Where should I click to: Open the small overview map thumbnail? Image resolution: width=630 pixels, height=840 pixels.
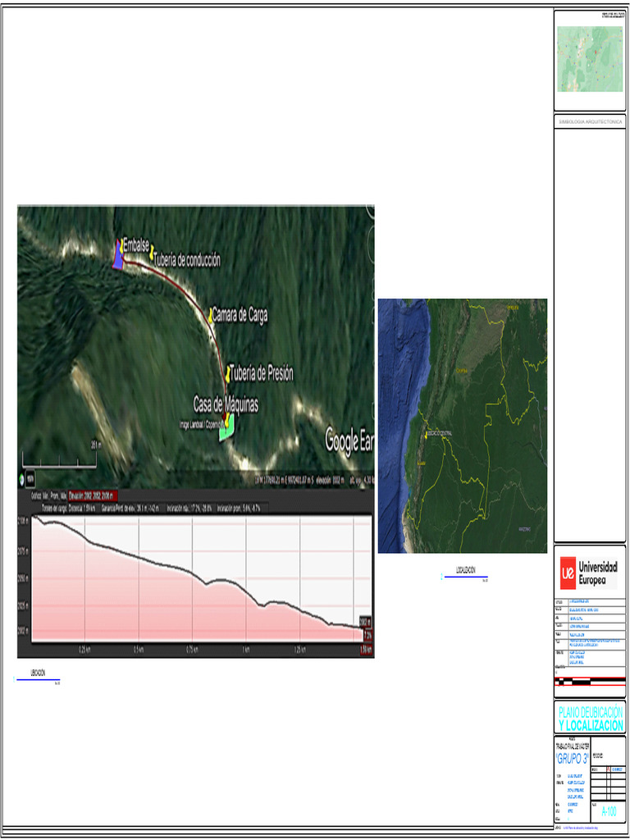[x=589, y=59]
